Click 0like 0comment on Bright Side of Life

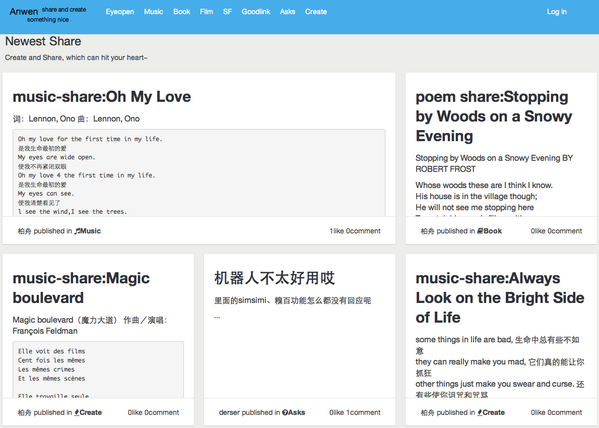point(556,412)
